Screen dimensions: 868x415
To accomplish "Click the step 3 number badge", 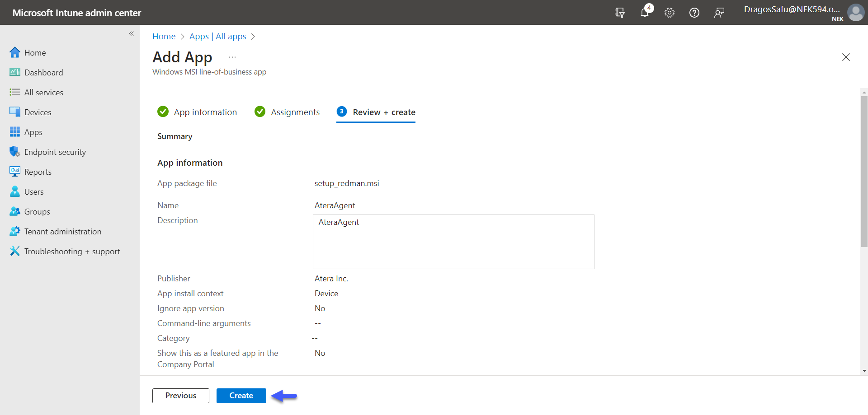I will click(342, 112).
